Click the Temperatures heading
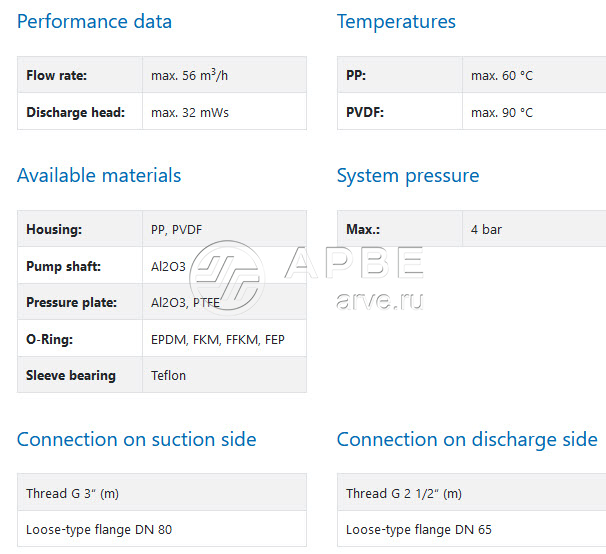 pyautogui.click(x=396, y=21)
